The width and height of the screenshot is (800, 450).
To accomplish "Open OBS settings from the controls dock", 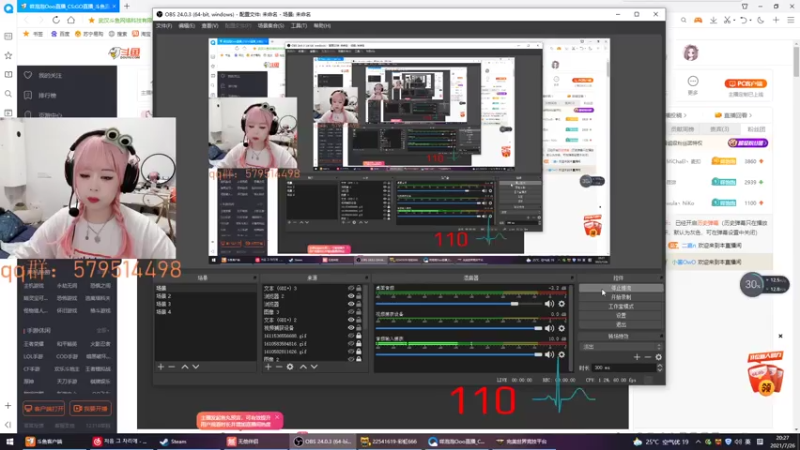I will click(x=621, y=316).
